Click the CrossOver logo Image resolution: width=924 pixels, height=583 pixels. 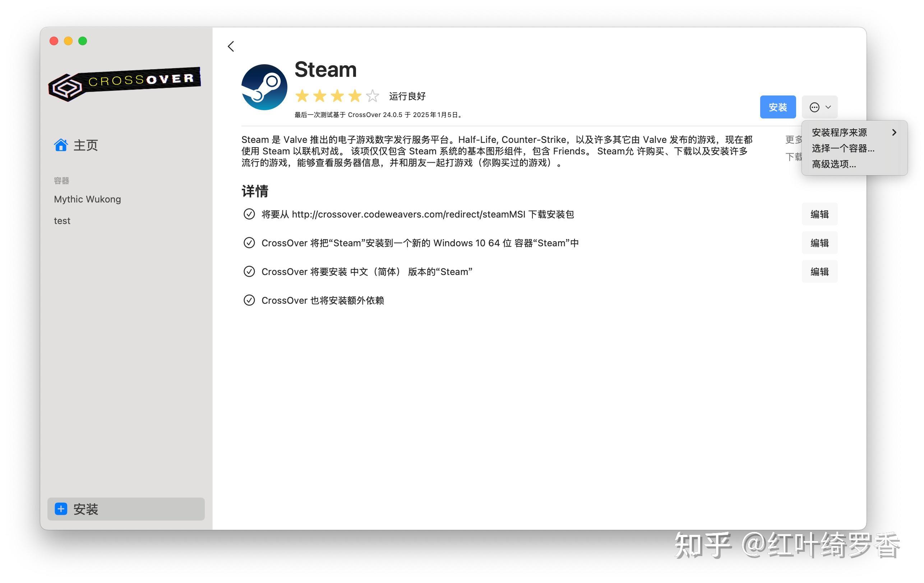[124, 83]
